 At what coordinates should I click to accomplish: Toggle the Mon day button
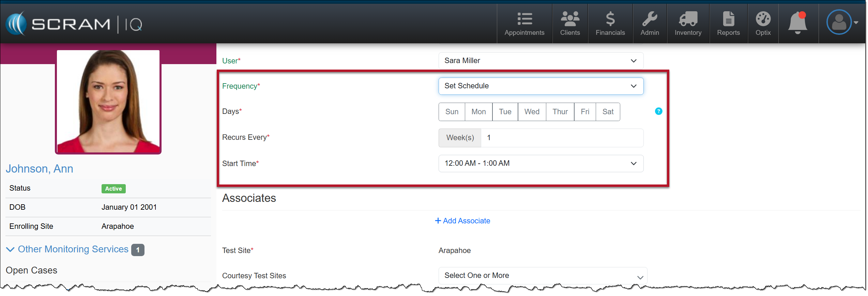point(478,112)
